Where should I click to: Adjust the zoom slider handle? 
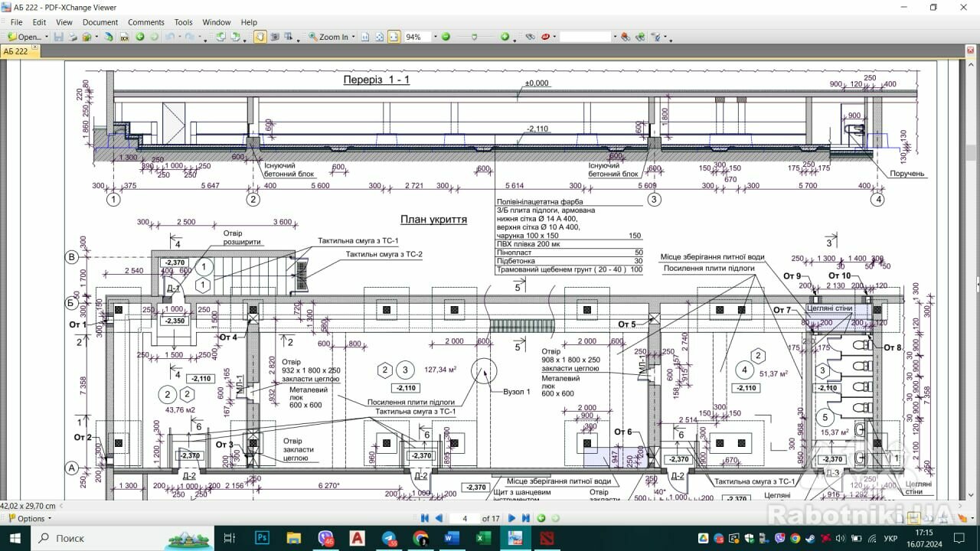tap(475, 37)
